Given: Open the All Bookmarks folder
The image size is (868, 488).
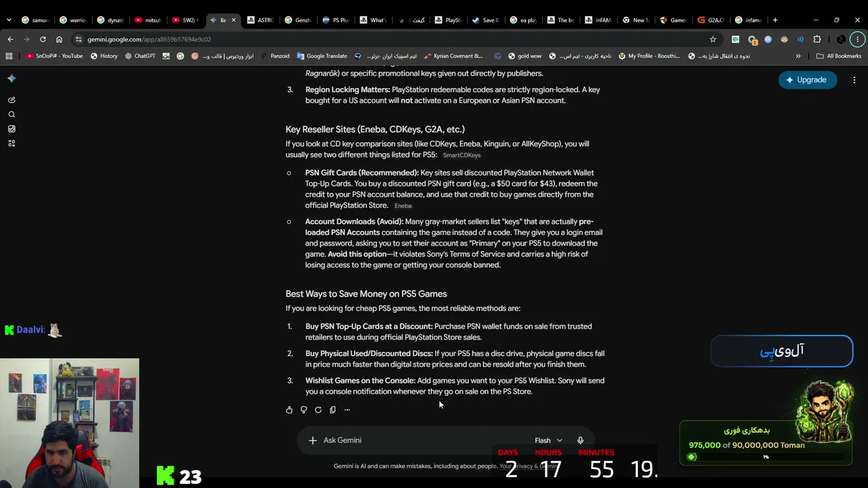Looking at the screenshot, I should (x=839, y=56).
